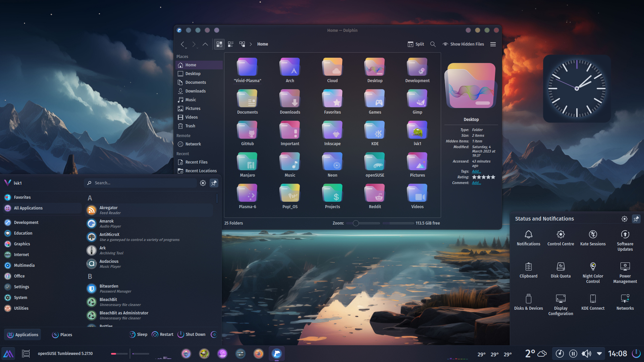Open KDE Connect status item
644x362 pixels.
593,302
